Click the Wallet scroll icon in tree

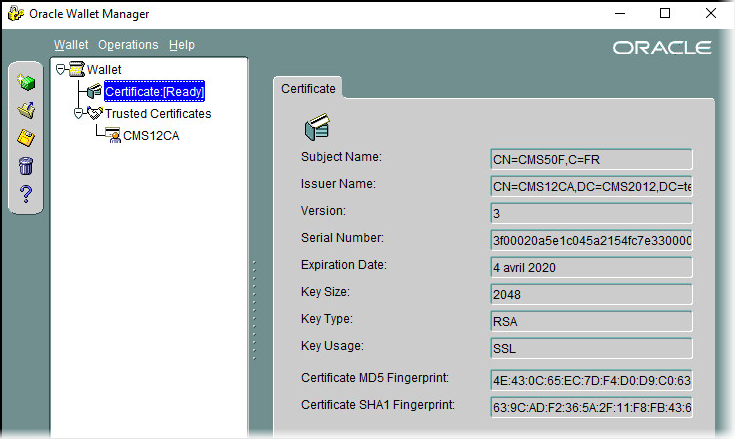(76, 70)
